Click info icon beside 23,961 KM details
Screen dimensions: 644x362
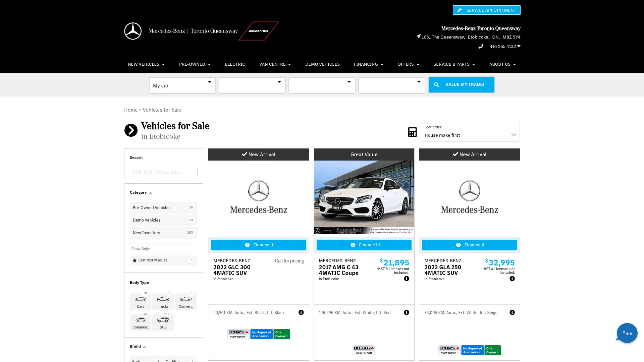(x=301, y=312)
